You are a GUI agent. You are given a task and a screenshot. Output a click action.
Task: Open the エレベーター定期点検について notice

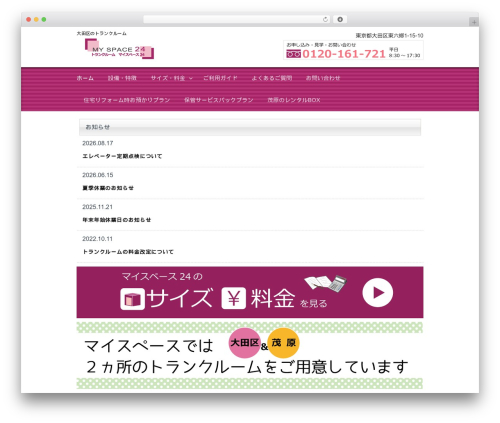[122, 156]
